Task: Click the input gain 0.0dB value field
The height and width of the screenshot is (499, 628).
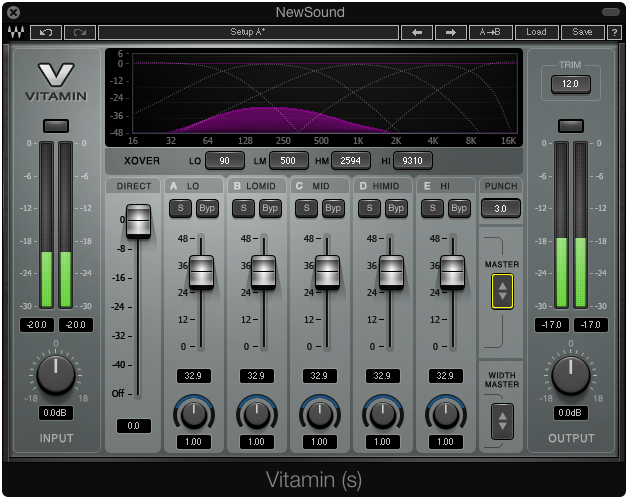Action: tap(56, 413)
